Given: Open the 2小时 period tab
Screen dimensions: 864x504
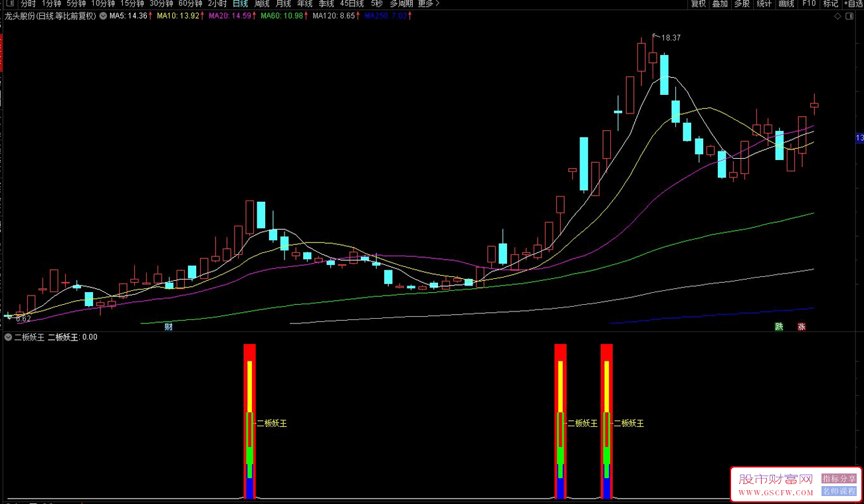Looking at the screenshot, I should [x=217, y=3].
